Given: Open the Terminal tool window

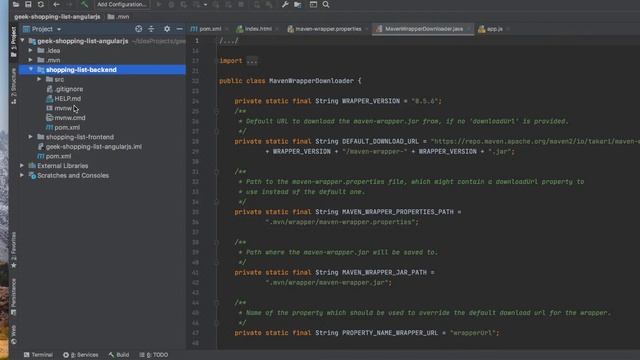Looking at the screenshot, I should point(38,355).
